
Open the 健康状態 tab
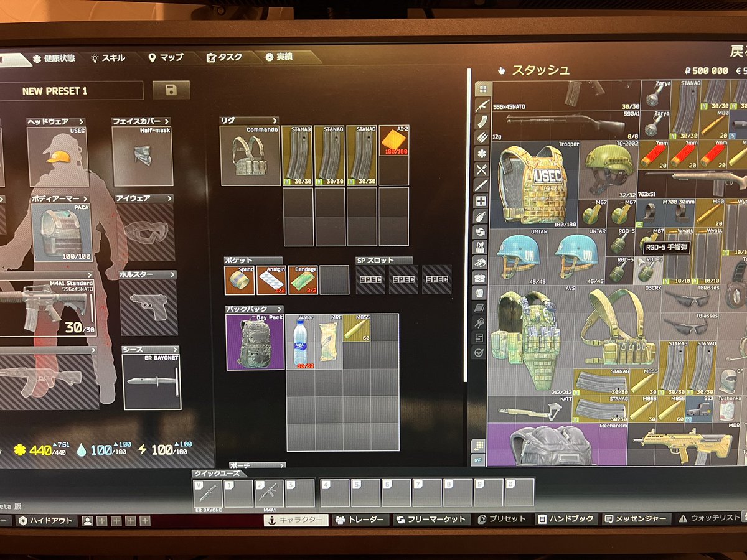coord(54,58)
